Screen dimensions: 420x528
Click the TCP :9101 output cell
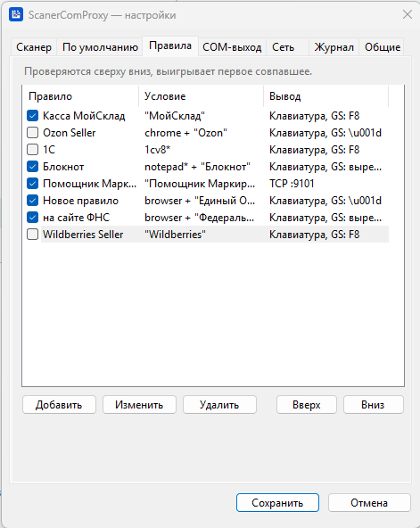coord(292,184)
